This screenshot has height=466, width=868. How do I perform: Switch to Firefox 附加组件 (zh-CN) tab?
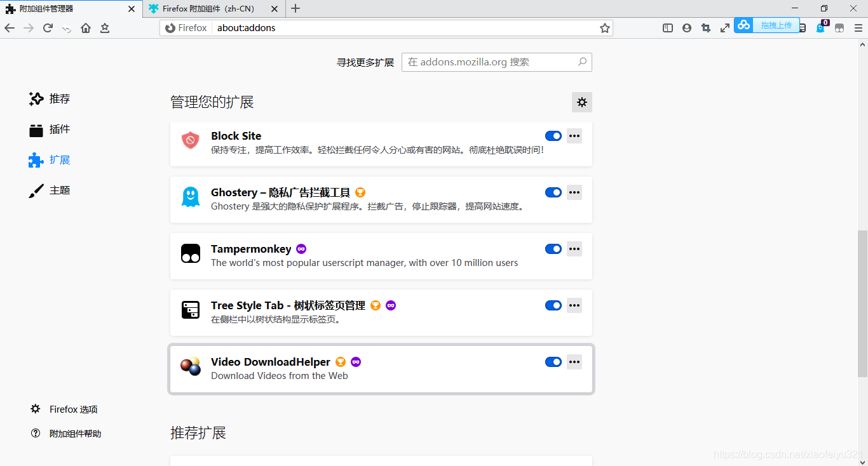pos(214,9)
